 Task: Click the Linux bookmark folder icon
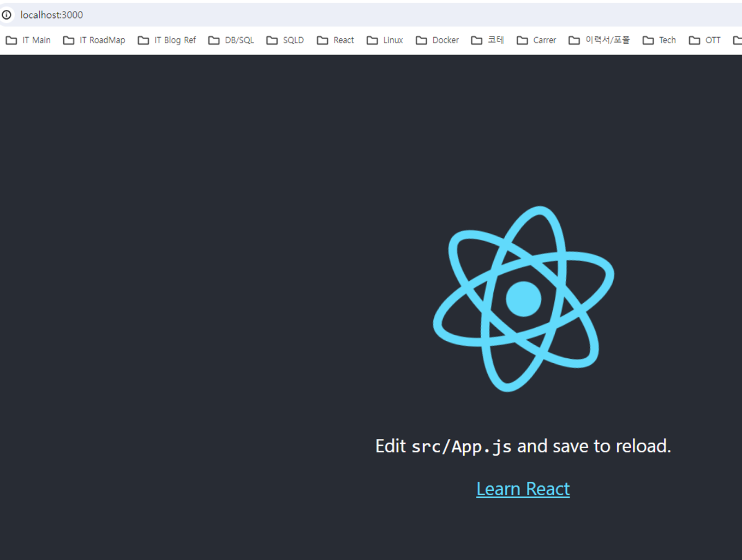pyautogui.click(x=371, y=40)
